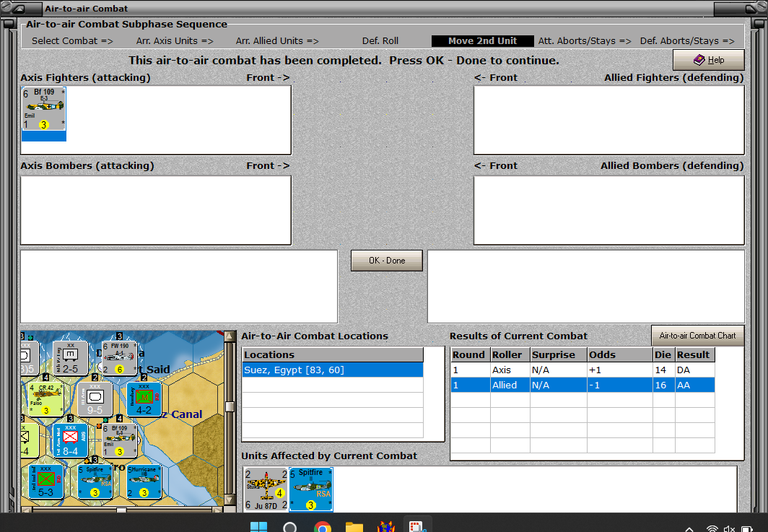Click the Select Combat subphase step
Screen dimensions: 768x532
pyautogui.click(x=72, y=41)
